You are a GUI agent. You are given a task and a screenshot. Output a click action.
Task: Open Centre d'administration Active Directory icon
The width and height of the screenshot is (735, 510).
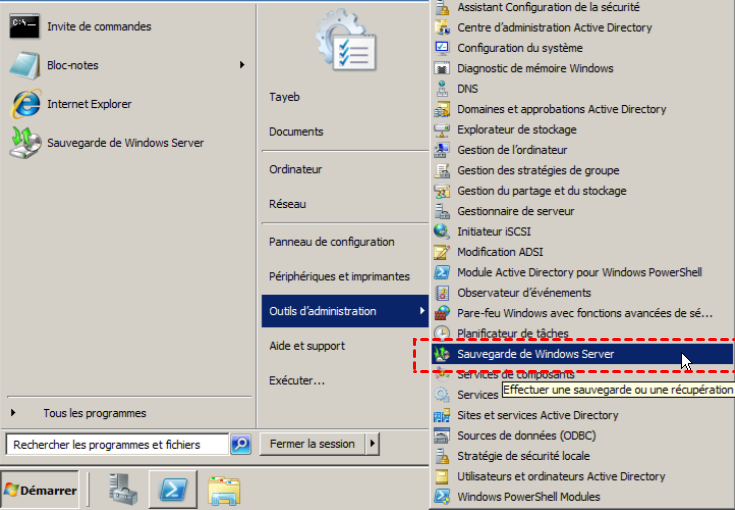click(x=442, y=27)
